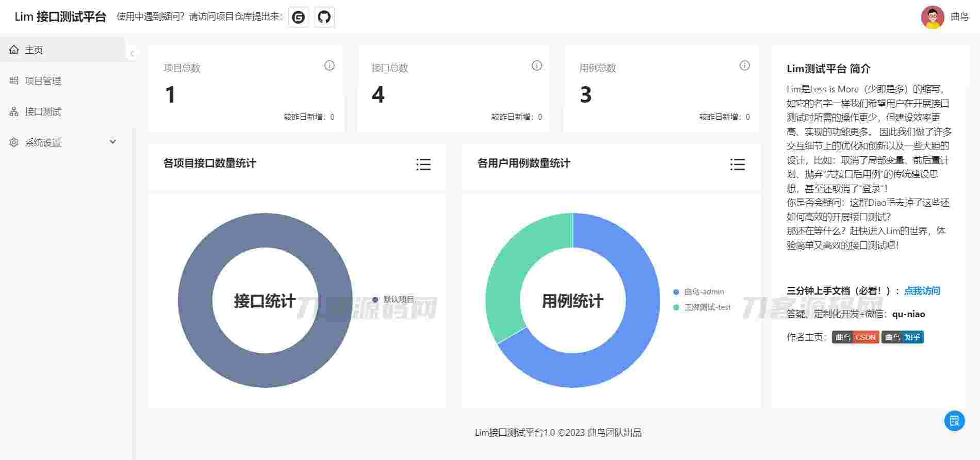Click the 用例总数 value 3
This screenshot has height=460, width=980.
[x=586, y=95]
